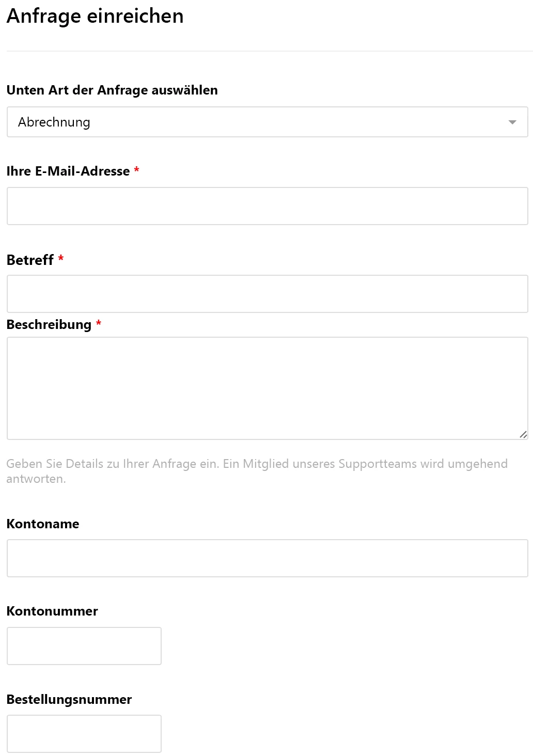Click 'Unten Art der Anfrage auswählen' label
The height and width of the screenshot is (756, 533).
coord(112,90)
